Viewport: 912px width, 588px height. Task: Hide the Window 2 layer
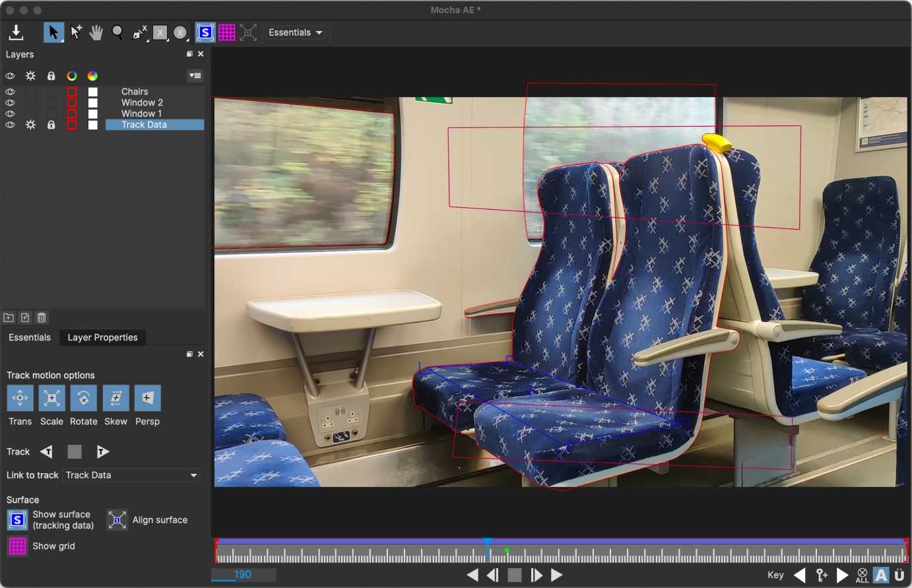(x=10, y=103)
